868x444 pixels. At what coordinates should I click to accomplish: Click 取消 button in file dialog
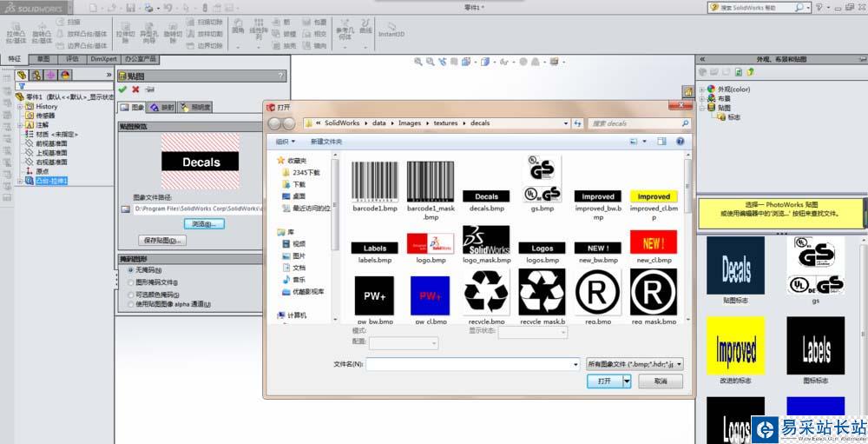pyautogui.click(x=661, y=381)
